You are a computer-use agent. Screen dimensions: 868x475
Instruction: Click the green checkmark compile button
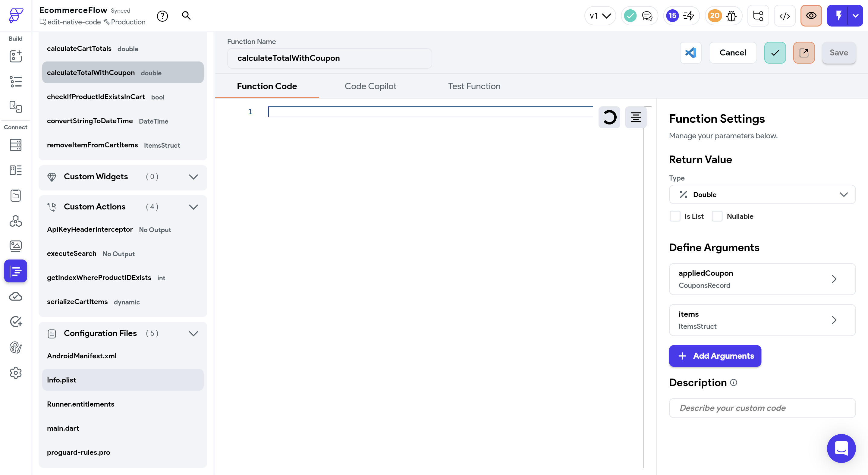775,52
